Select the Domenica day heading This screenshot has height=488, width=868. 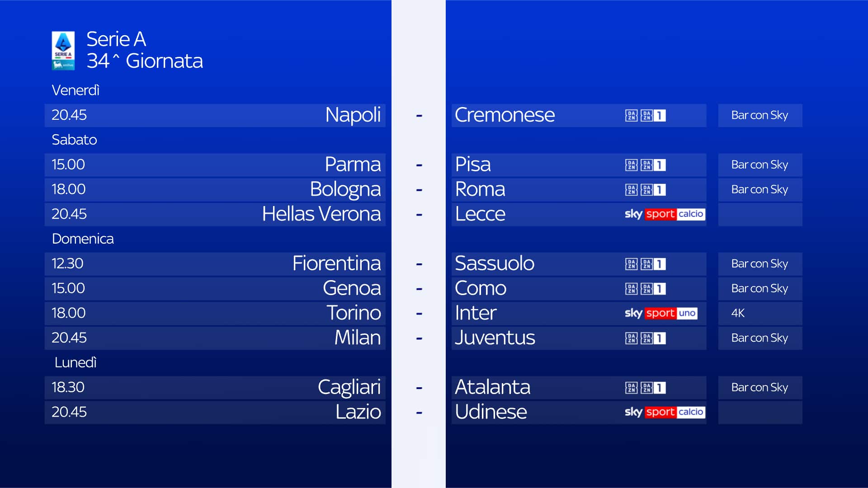[83, 239]
